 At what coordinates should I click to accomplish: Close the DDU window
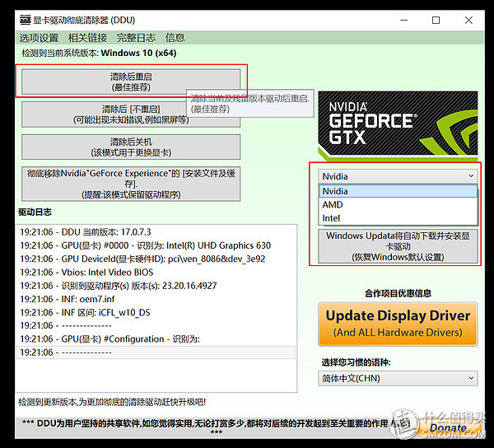tap(468, 20)
